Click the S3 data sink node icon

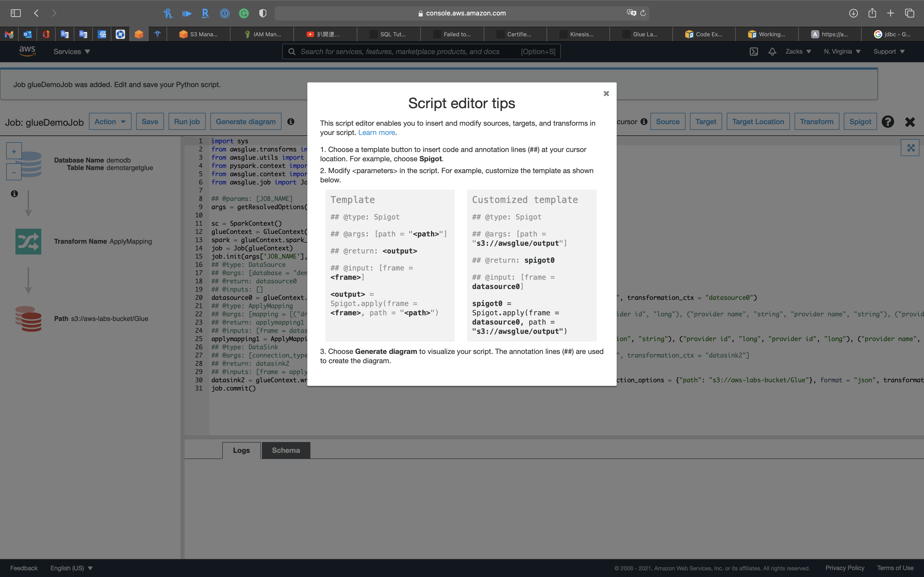28,319
